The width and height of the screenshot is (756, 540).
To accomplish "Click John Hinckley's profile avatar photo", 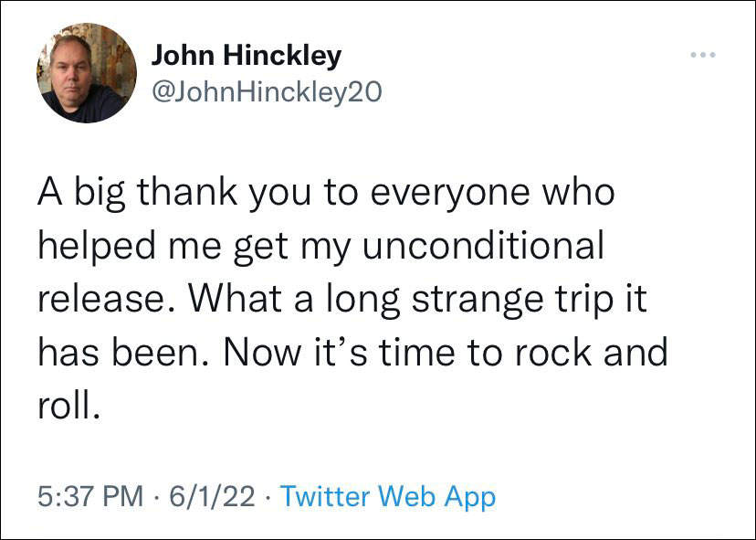I will [87, 73].
